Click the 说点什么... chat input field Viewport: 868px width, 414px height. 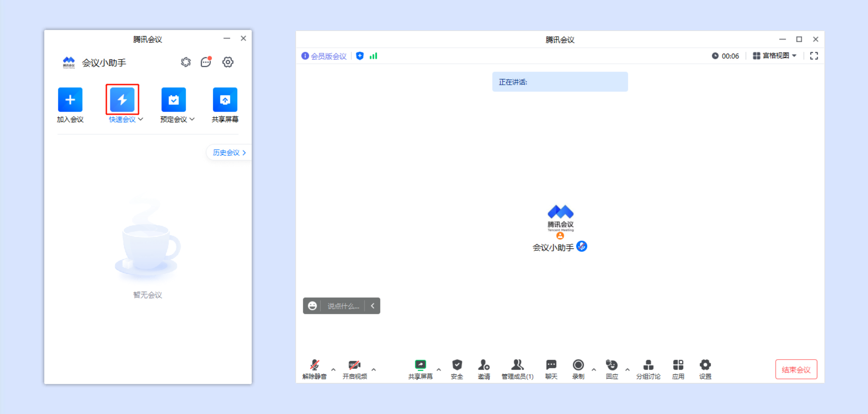[x=343, y=306]
